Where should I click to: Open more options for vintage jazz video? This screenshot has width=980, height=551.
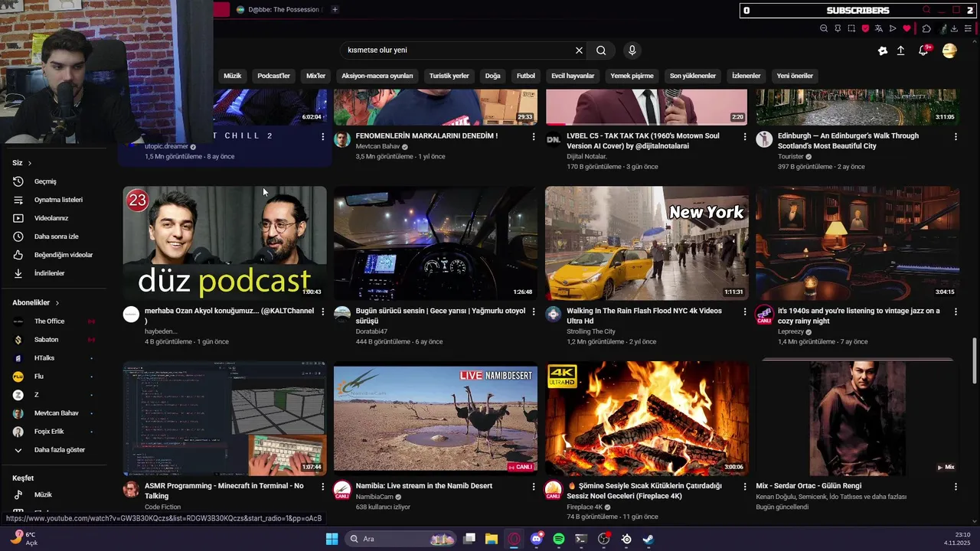(x=955, y=311)
